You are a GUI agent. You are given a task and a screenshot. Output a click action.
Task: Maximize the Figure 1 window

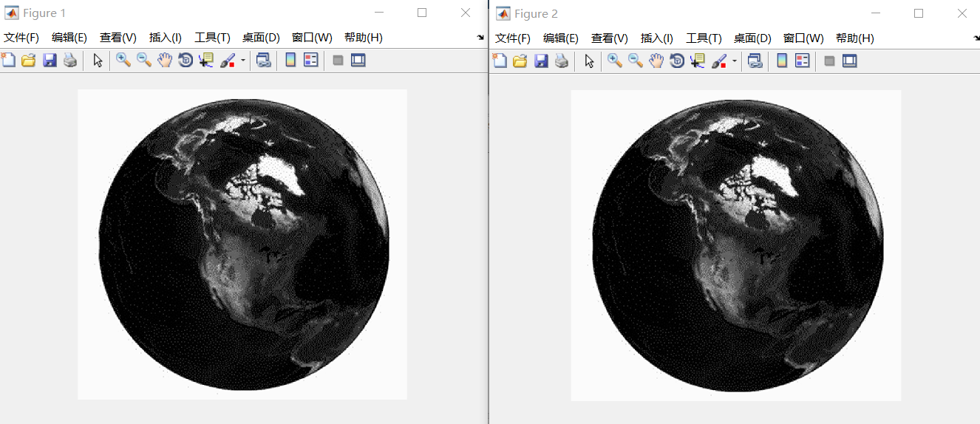422,13
